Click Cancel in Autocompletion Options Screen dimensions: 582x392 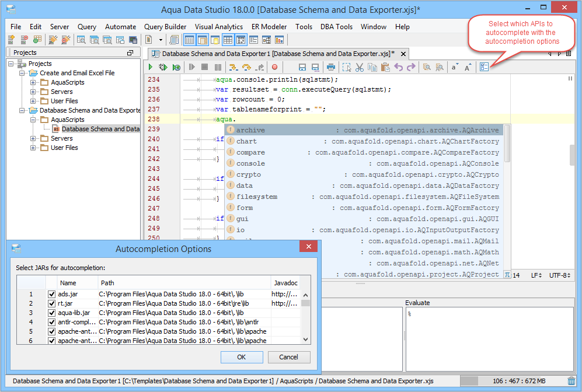coord(289,357)
